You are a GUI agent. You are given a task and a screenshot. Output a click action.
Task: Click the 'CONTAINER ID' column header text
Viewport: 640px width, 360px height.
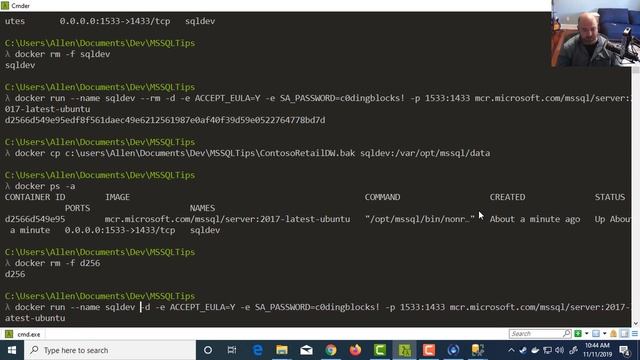[x=35, y=197]
